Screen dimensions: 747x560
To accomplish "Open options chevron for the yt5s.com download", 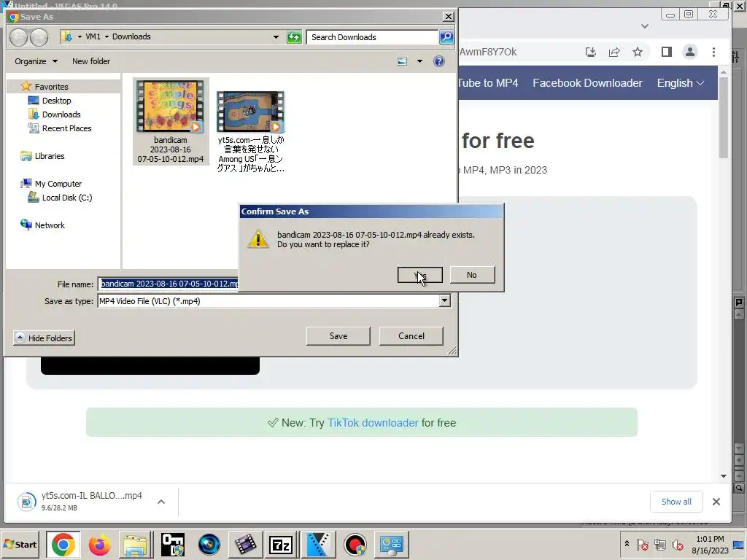I will 161,502.
